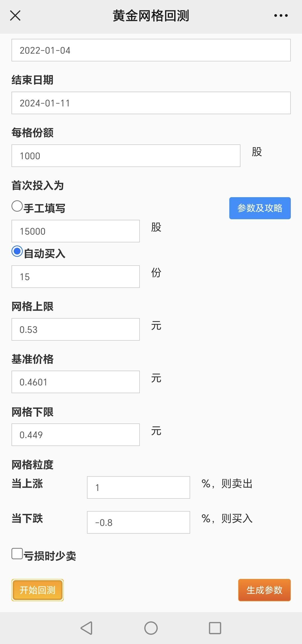Viewport: 302px width, 644px height.
Task: Tap the Android back navigation icon
Action: (x=86, y=628)
